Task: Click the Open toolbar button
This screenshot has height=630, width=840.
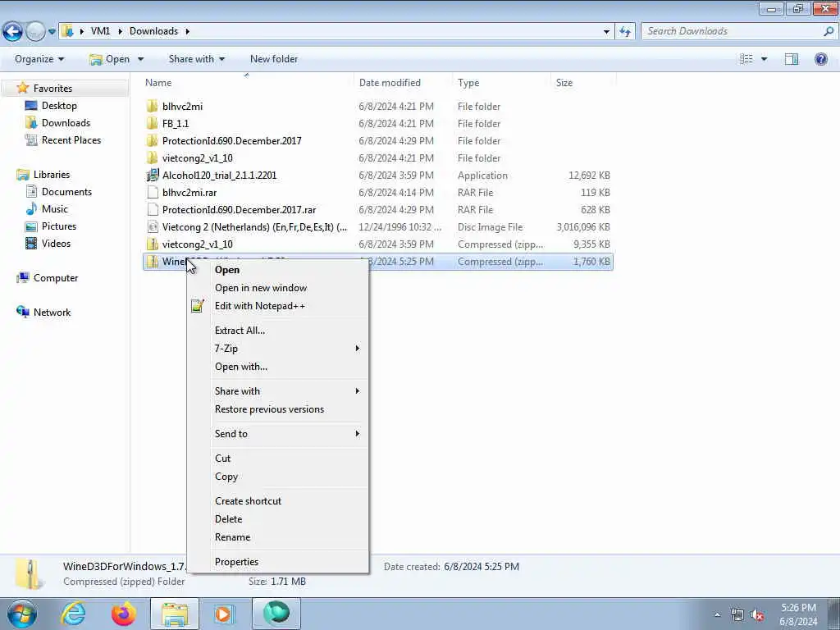Action: coord(109,59)
